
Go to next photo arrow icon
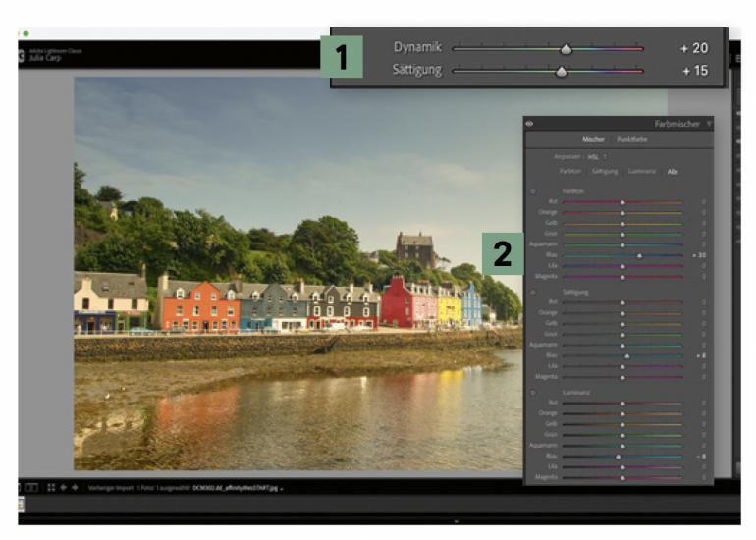[x=75, y=488]
